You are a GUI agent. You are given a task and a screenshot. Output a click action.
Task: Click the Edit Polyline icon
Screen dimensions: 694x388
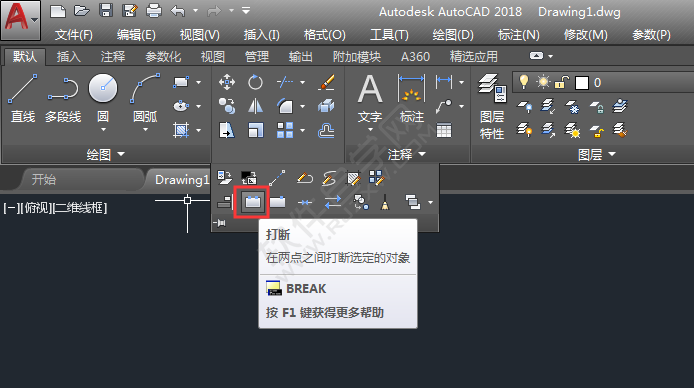pyautogui.click(x=305, y=178)
